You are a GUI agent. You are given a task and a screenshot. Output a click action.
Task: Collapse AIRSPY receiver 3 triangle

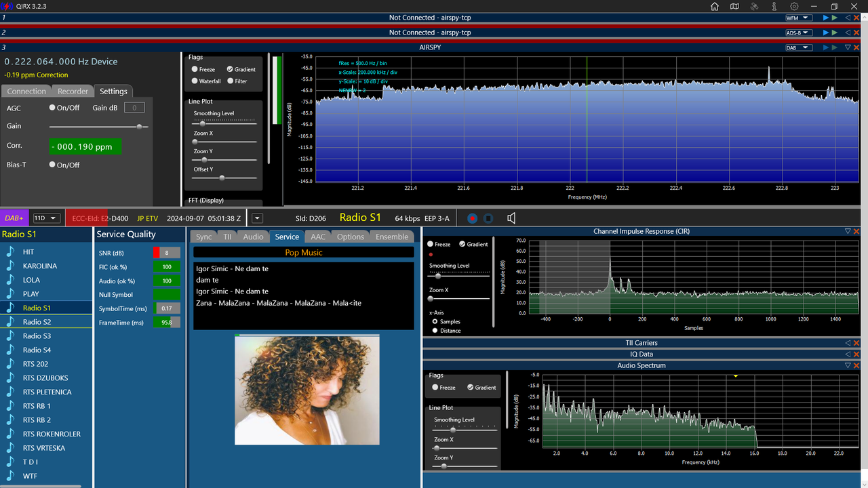pos(848,47)
